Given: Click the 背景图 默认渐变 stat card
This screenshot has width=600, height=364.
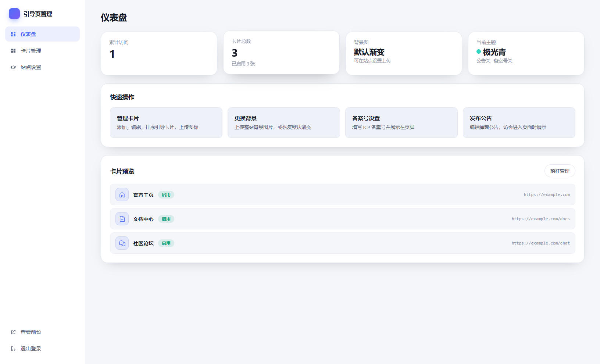Looking at the screenshot, I should click(404, 53).
